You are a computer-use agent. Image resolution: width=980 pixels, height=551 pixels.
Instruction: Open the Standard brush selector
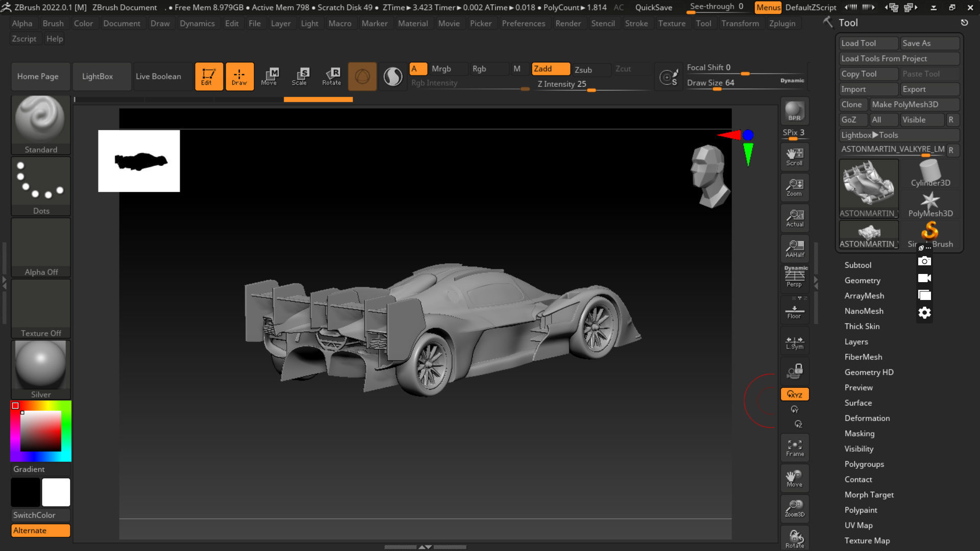click(x=41, y=125)
